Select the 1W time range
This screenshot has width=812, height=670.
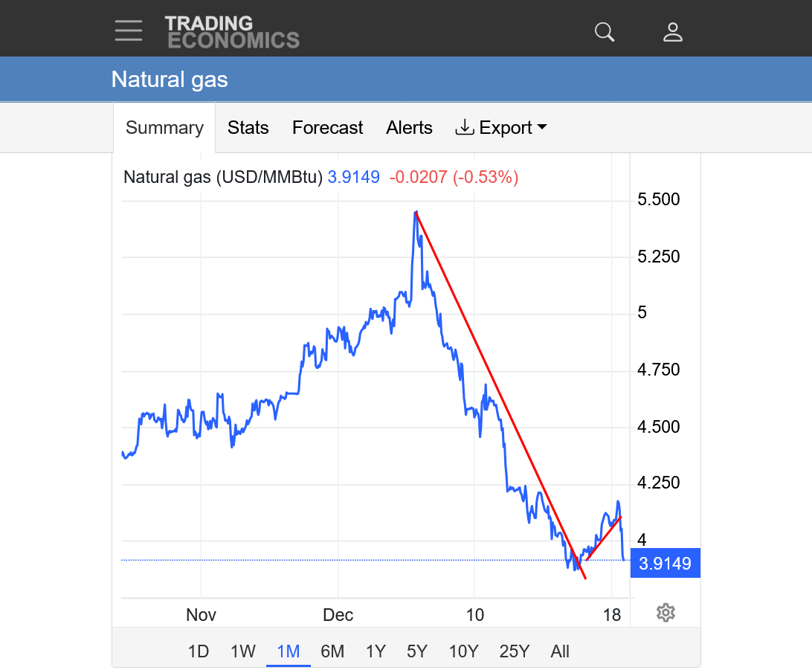click(242, 651)
